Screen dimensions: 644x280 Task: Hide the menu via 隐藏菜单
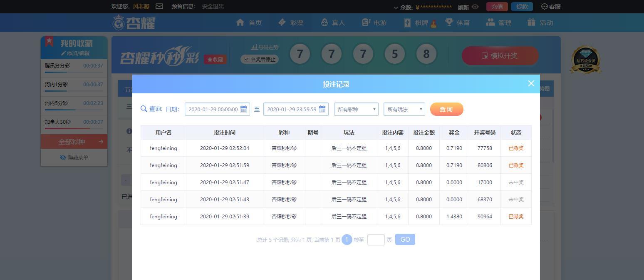click(74, 157)
